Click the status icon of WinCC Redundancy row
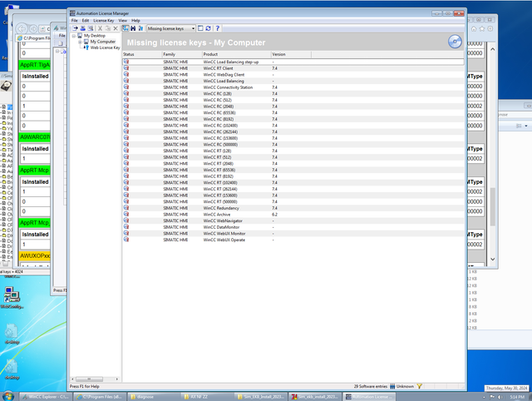Screen dimensions: 532x401 [126, 208]
